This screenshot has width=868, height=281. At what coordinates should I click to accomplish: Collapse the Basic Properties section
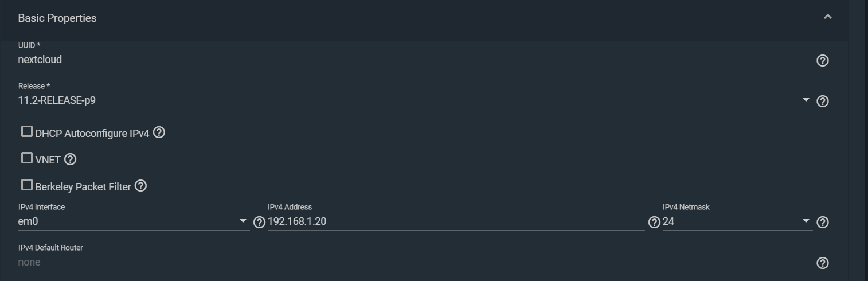coord(827,17)
